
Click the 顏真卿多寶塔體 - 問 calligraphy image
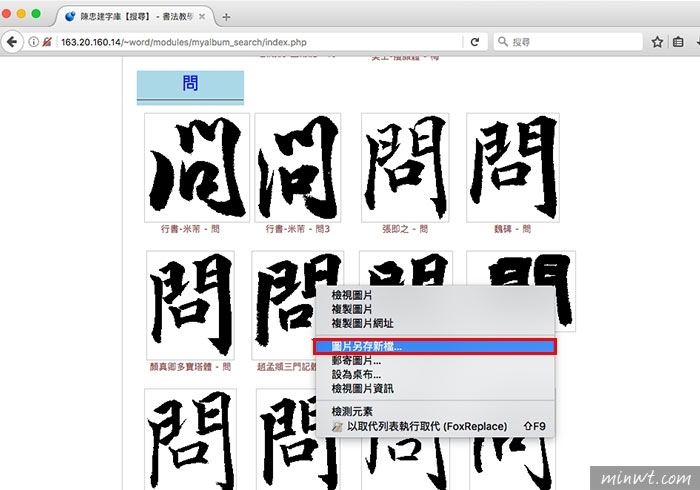[190, 305]
